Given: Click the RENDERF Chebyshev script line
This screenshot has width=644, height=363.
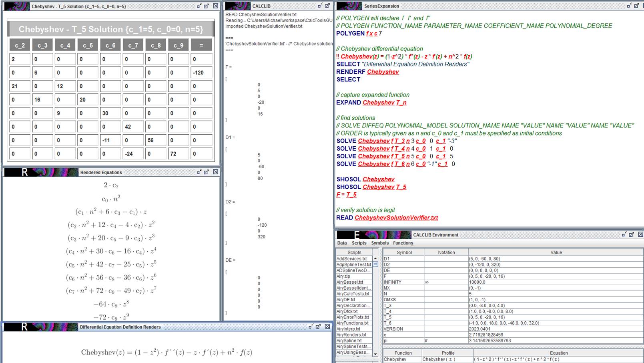Looking at the screenshot, I should pyautogui.click(x=367, y=72).
